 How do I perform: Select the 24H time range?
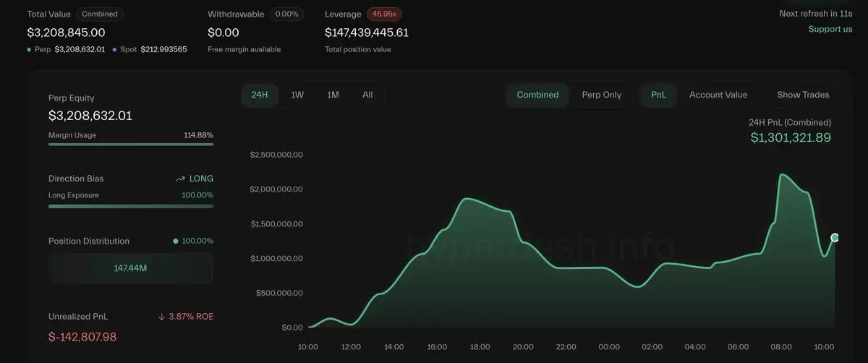pos(260,95)
